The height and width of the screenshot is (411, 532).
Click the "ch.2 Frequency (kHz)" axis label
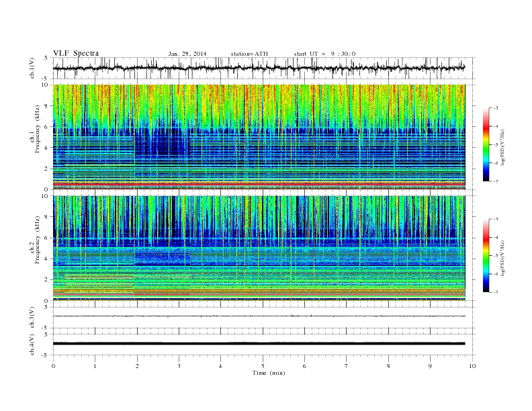pos(36,240)
